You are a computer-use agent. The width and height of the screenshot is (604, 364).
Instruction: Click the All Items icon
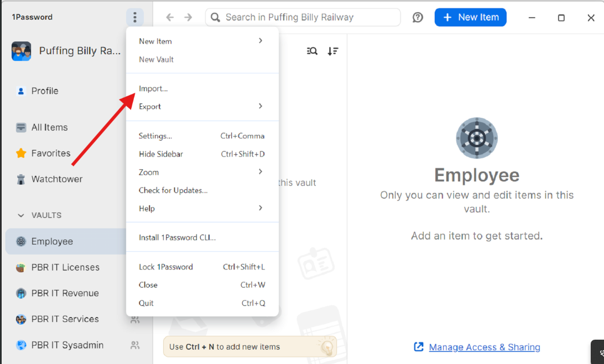point(21,127)
